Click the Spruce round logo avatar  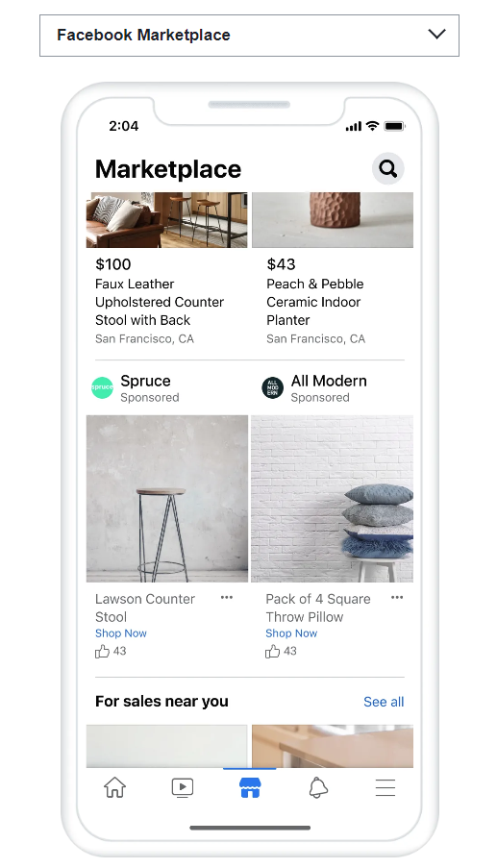(x=102, y=387)
